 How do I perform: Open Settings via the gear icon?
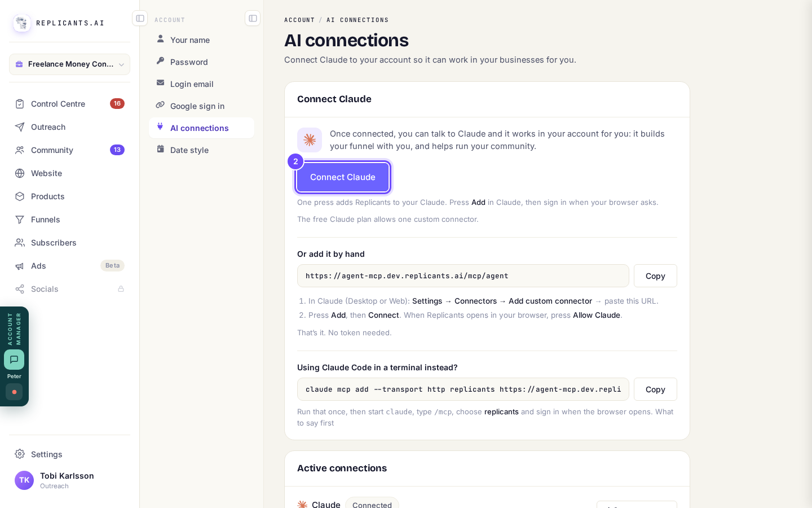pyautogui.click(x=20, y=454)
